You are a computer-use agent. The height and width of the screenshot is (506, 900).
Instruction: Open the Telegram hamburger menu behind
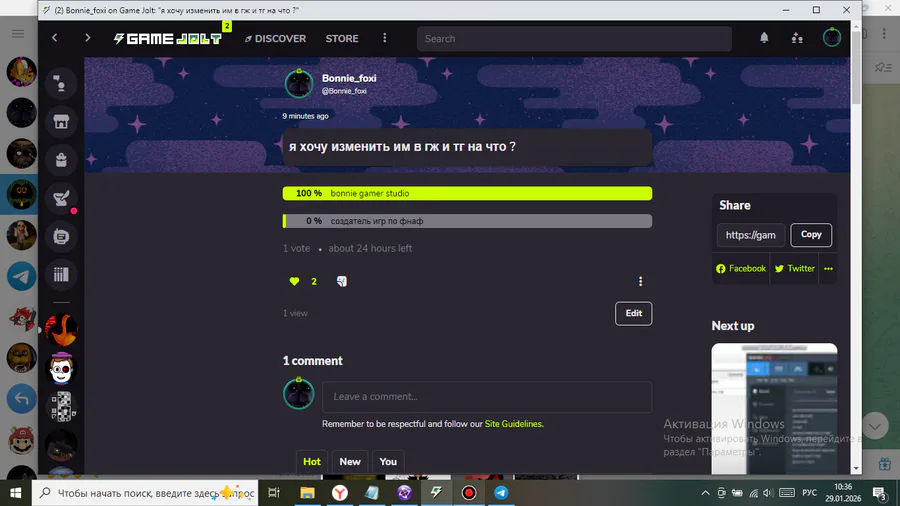coord(18,34)
